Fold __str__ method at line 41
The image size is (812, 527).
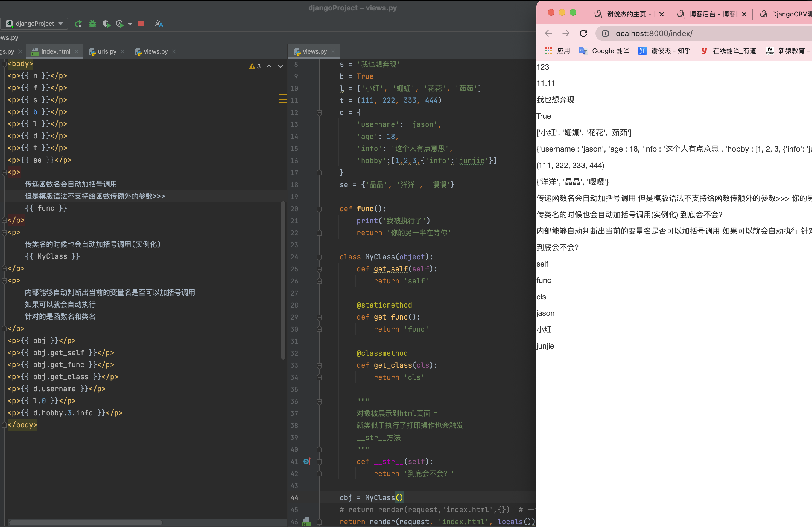[319, 462]
